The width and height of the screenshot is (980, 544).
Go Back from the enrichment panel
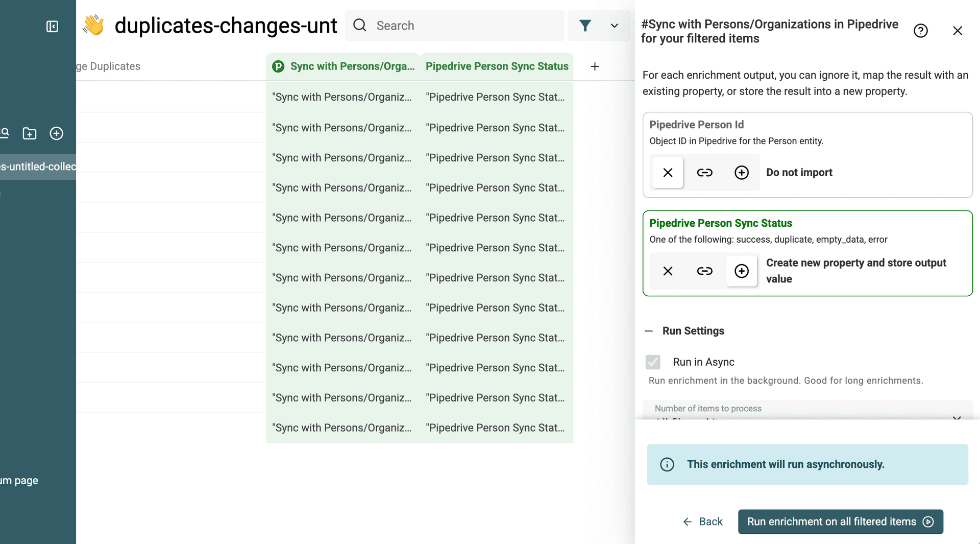(x=703, y=522)
